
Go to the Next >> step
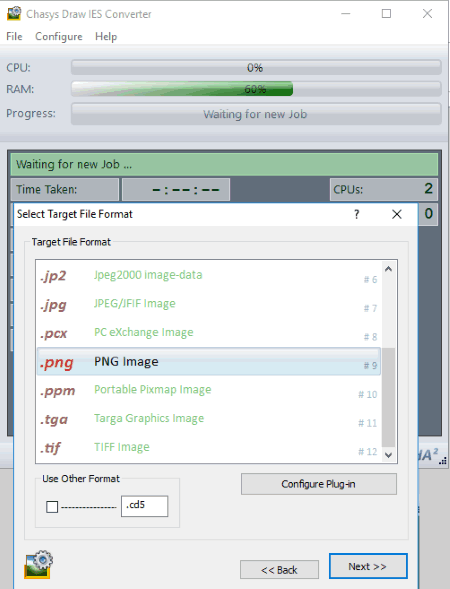(x=368, y=566)
